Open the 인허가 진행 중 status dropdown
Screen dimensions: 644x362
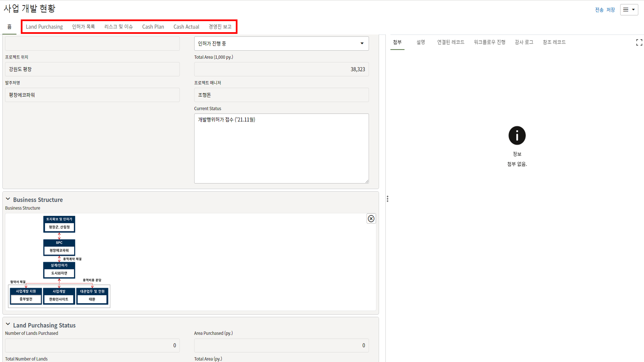pyautogui.click(x=281, y=44)
